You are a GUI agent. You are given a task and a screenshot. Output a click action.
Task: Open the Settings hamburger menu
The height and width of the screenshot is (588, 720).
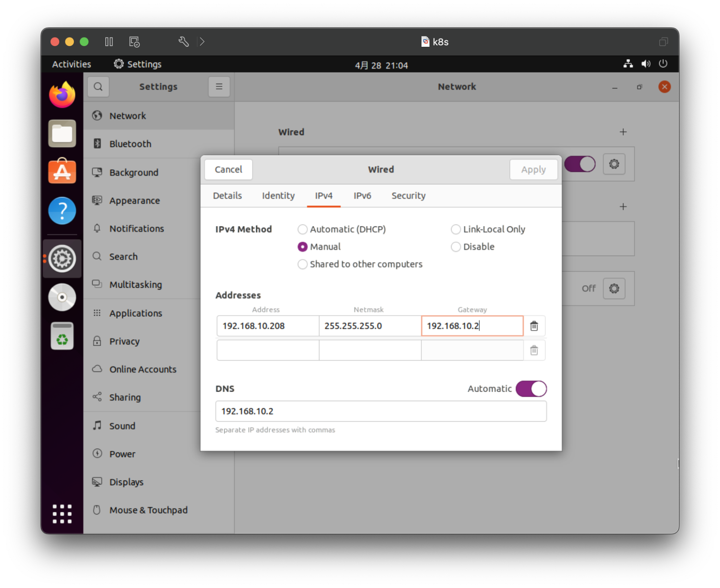click(x=219, y=87)
